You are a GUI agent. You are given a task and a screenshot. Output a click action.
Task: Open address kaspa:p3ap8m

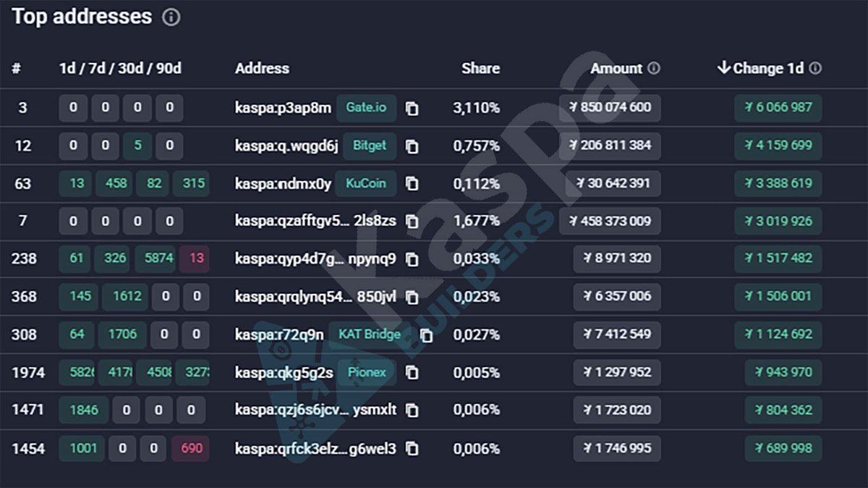coord(283,108)
